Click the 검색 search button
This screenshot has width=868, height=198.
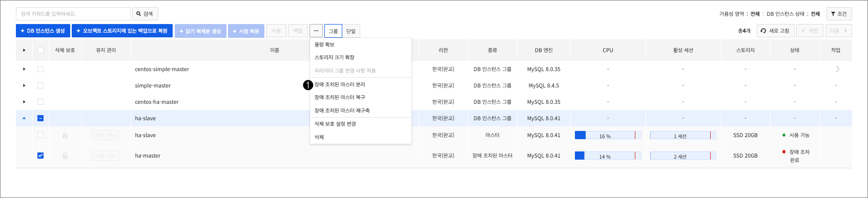pos(145,14)
